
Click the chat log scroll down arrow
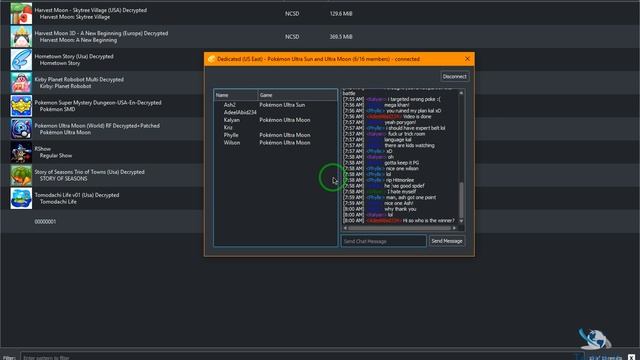[461, 221]
